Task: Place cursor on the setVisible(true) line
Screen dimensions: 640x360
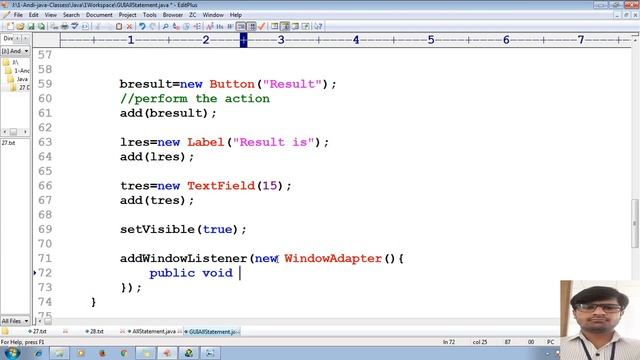Action: 183,229
